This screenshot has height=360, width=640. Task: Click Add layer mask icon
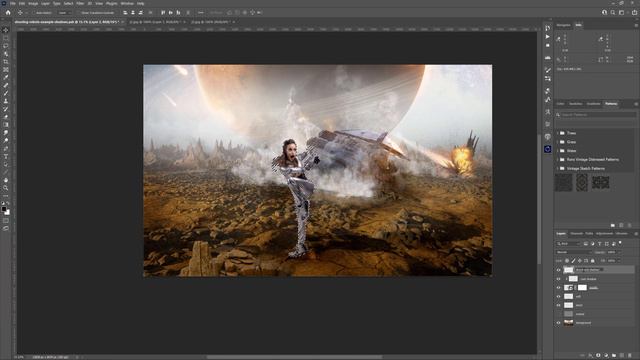[598, 356]
